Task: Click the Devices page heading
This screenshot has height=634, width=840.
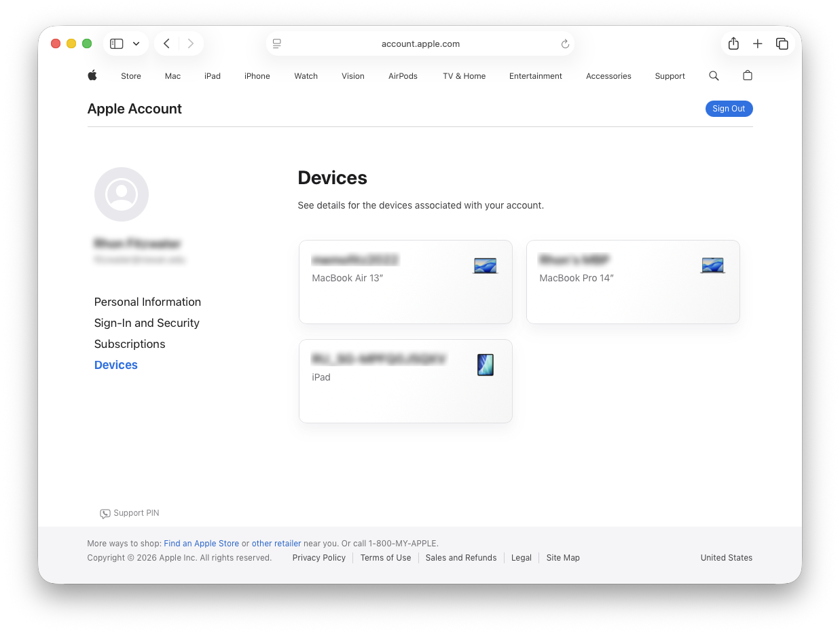Action: [x=332, y=178]
